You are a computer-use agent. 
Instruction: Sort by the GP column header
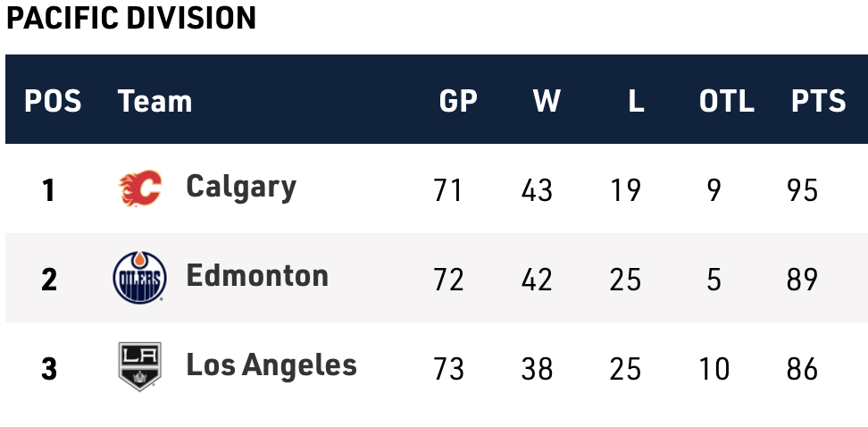point(458,101)
